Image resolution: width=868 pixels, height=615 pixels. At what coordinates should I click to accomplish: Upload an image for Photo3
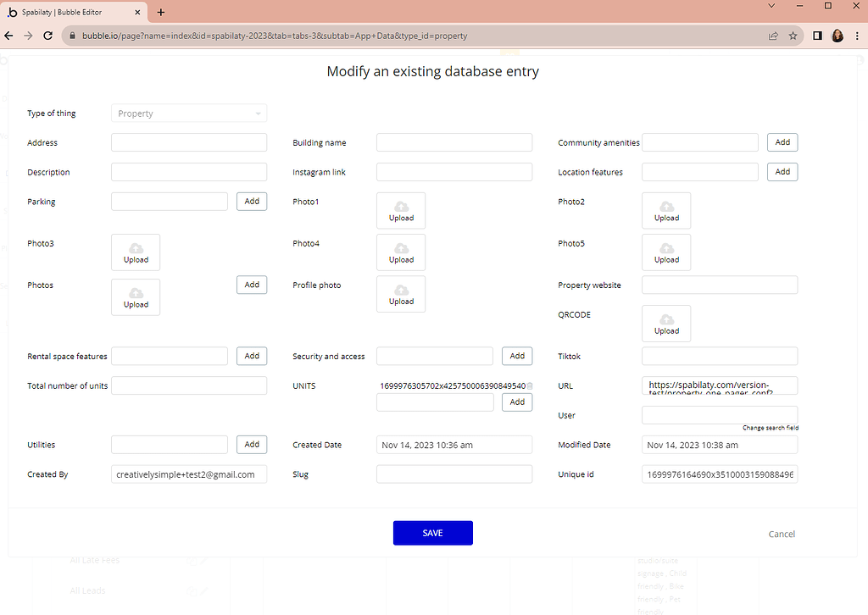tap(135, 252)
